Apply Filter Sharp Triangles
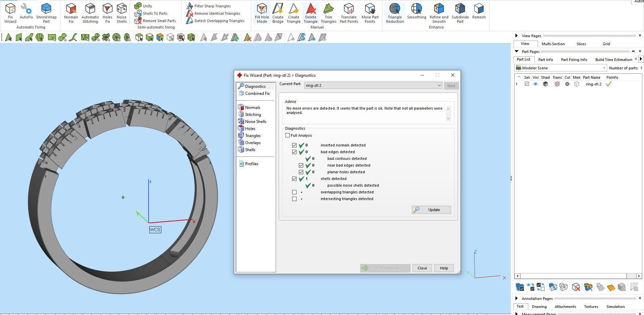644x315 pixels. coord(208,6)
